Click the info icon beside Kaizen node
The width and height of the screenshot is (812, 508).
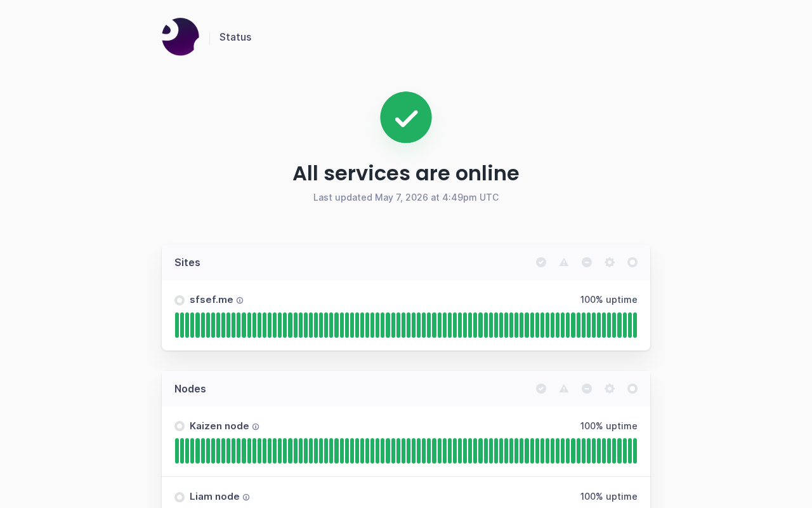coord(256,427)
